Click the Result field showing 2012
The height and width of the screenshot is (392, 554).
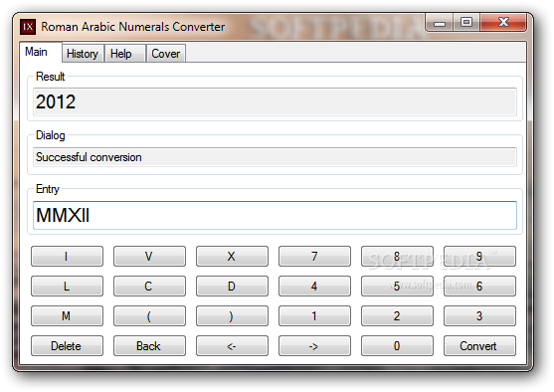pyautogui.click(x=275, y=101)
